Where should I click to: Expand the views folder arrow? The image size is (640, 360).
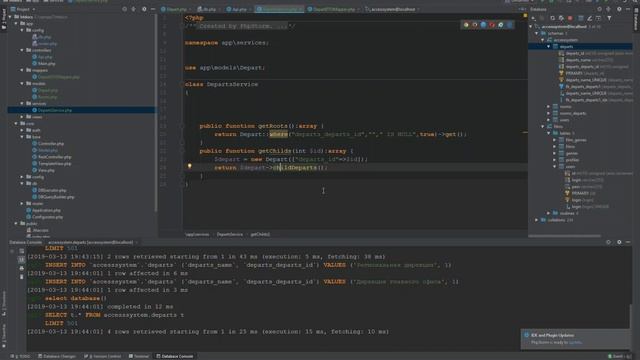click(x=22, y=117)
